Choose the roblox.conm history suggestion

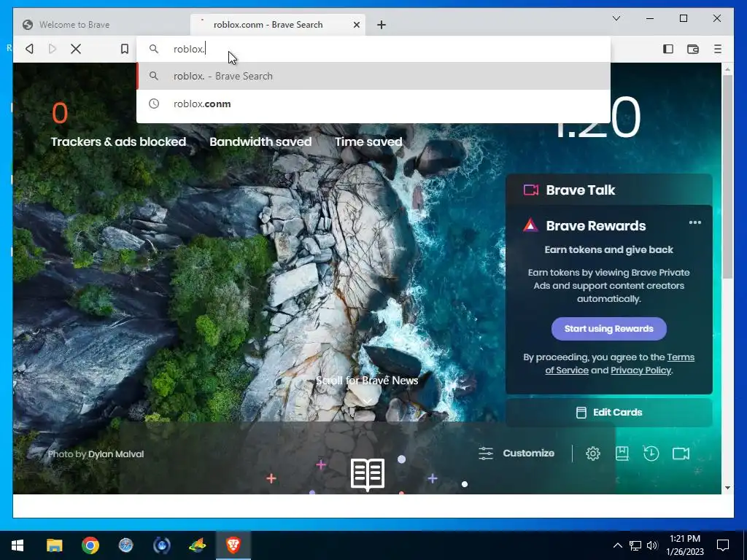pyautogui.click(x=373, y=104)
